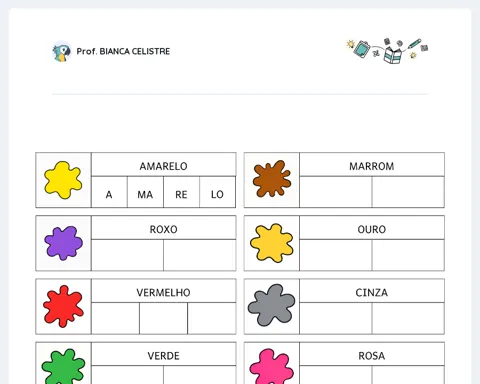The height and width of the screenshot is (384, 480).
Task: Select the gold paint splat
Action: click(x=272, y=243)
